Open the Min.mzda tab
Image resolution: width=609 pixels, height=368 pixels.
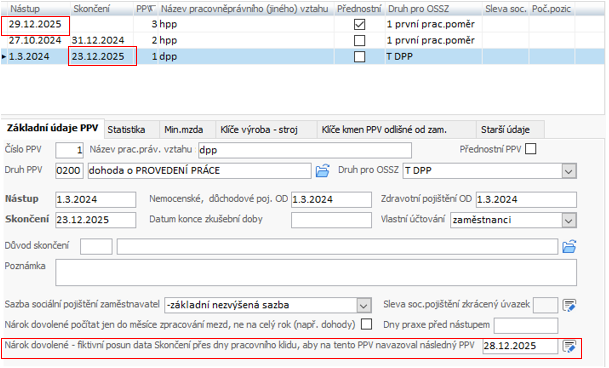tap(183, 129)
